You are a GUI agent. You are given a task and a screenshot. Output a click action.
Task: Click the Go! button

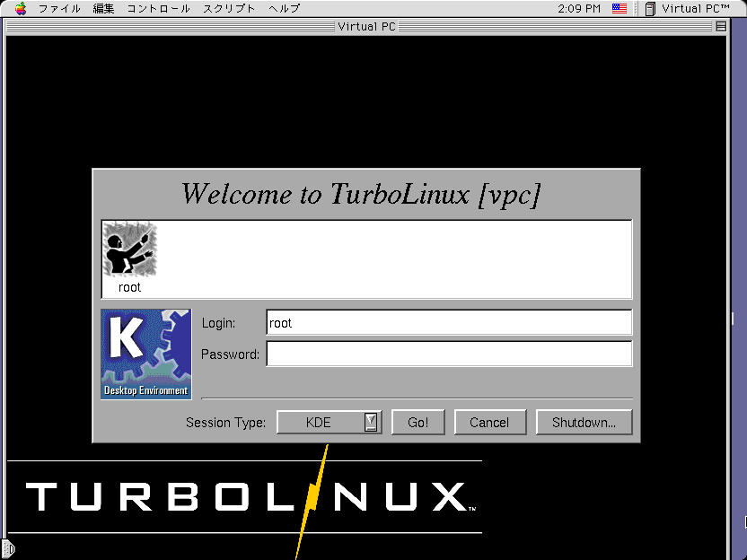(x=417, y=422)
